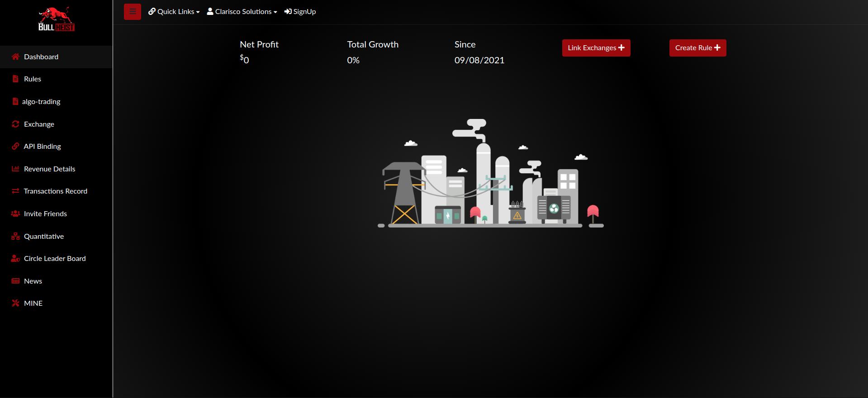Click the power plant city illustration
868x398 pixels.
click(491, 173)
